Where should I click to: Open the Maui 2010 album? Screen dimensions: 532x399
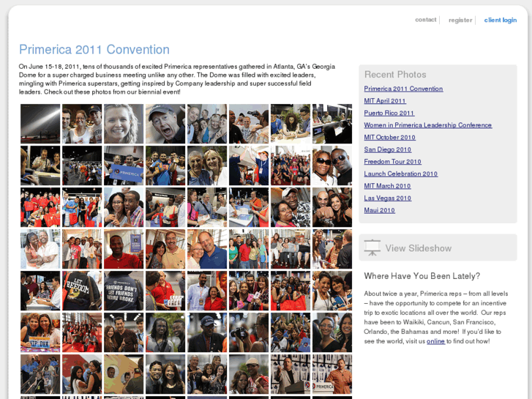click(x=379, y=210)
